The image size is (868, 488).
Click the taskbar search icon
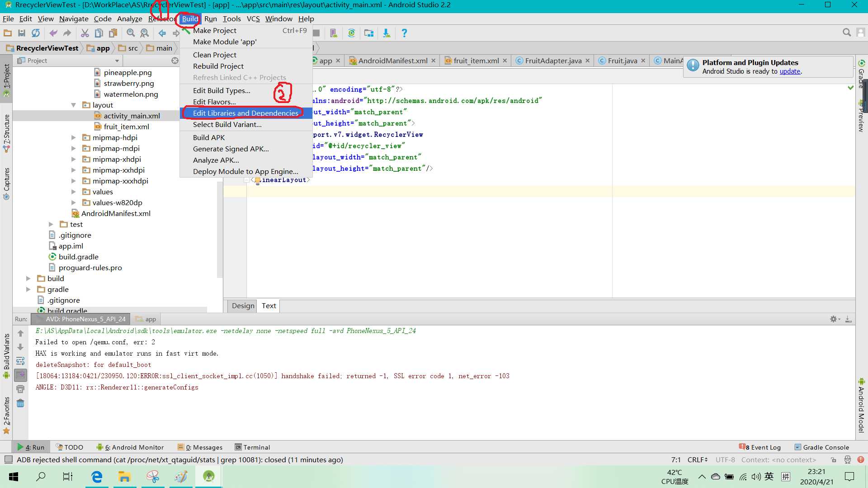[x=41, y=476]
